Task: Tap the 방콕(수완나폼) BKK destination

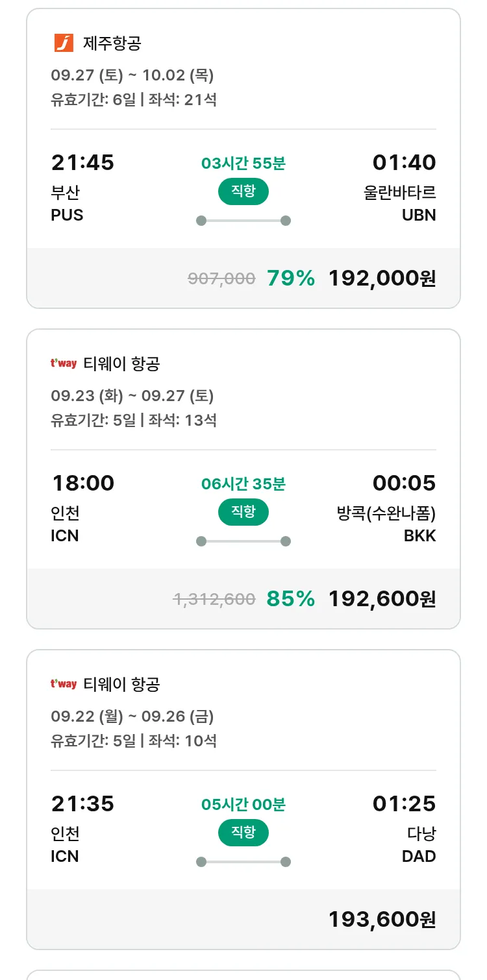Action: coord(383,524)
